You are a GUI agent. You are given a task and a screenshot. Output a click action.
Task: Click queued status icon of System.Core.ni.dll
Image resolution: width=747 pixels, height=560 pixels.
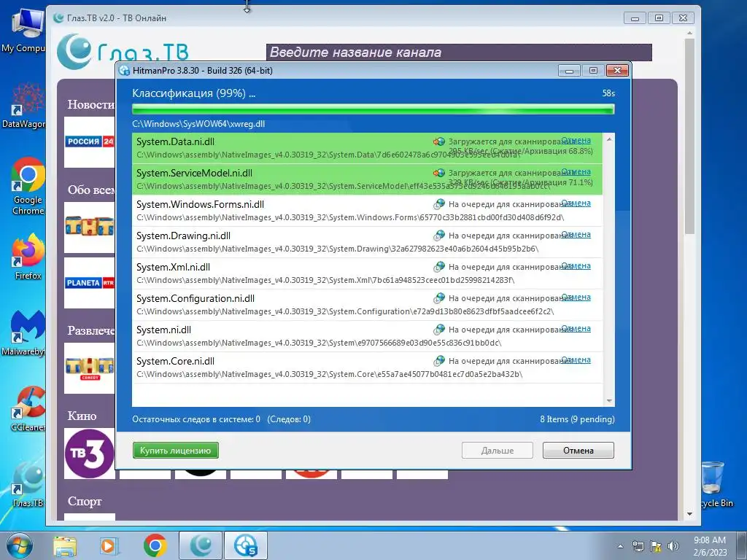pos(438,362)
